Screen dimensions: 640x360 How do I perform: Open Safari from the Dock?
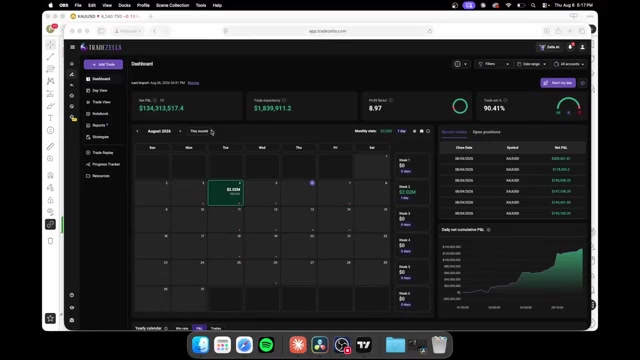point(244,345)
